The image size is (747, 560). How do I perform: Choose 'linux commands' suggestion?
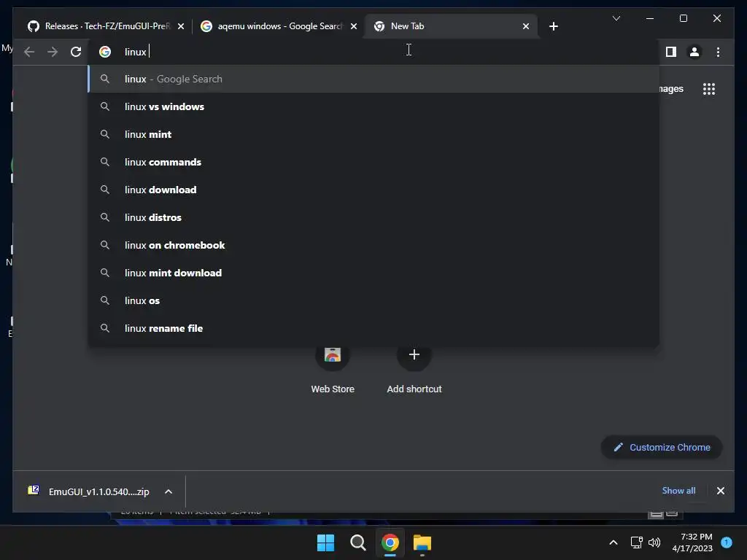(373, 162)
